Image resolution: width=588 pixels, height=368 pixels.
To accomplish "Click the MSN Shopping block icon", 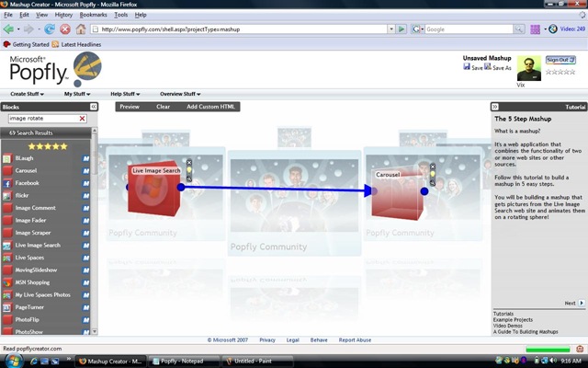I will [x=6, y=282].
